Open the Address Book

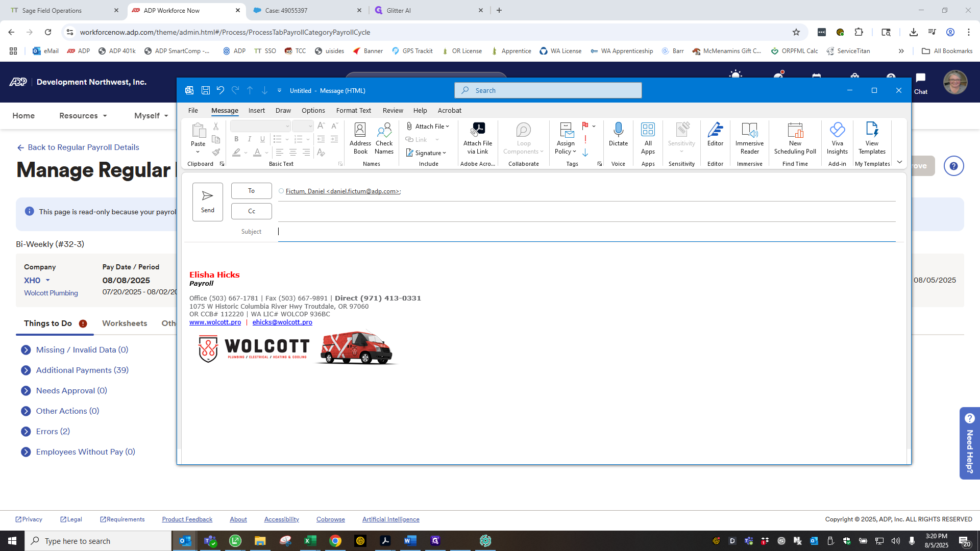[x=360, y=138]
